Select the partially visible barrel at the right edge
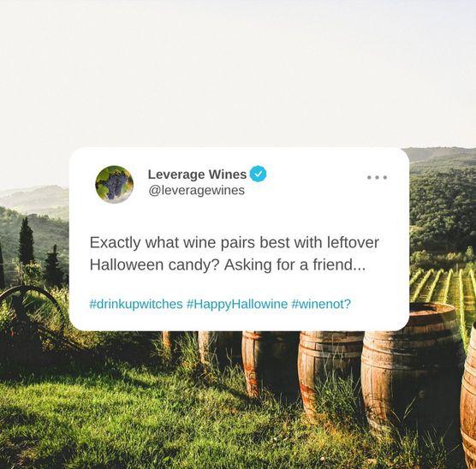The height and width of the screenshot is (469, 476). [468, 395]
